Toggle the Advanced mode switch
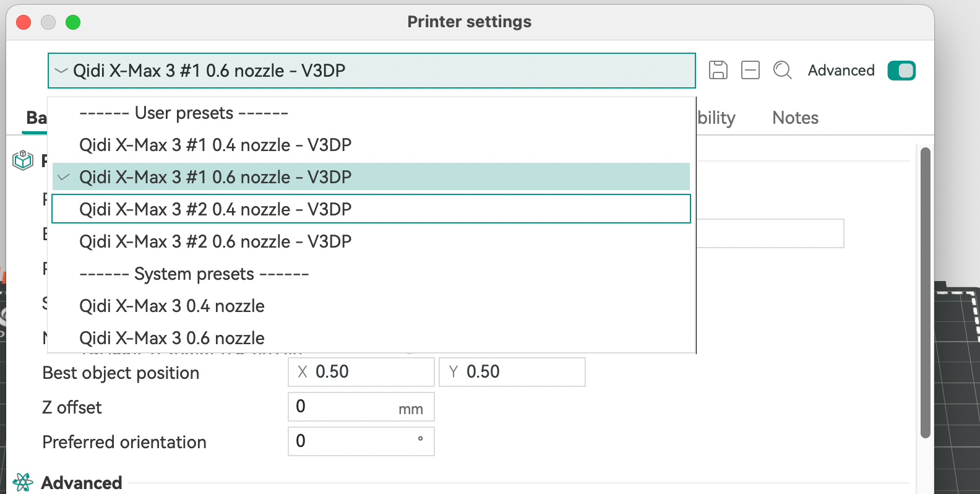The height and width of the screenshot is (494, 980). tap(901, 71)
